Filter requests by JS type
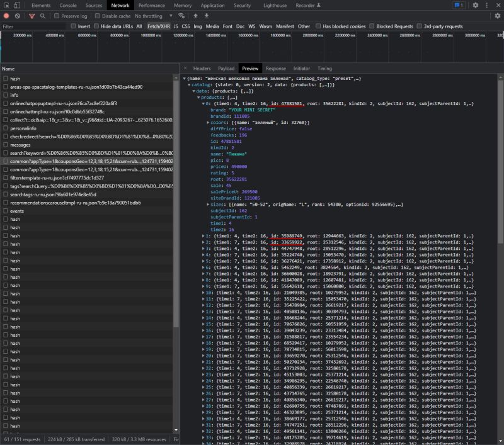504x445 pixels. (x=176, y=26)
